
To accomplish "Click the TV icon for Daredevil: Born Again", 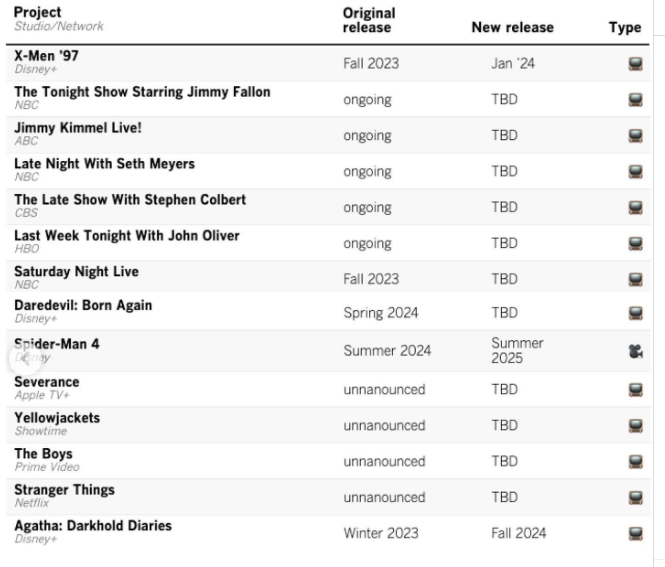I will (634, 313).
